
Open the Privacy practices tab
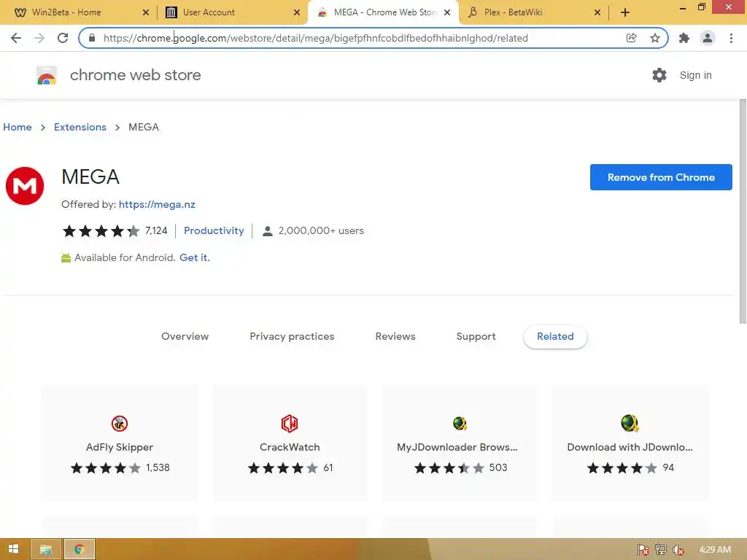[x=292, y=337]
